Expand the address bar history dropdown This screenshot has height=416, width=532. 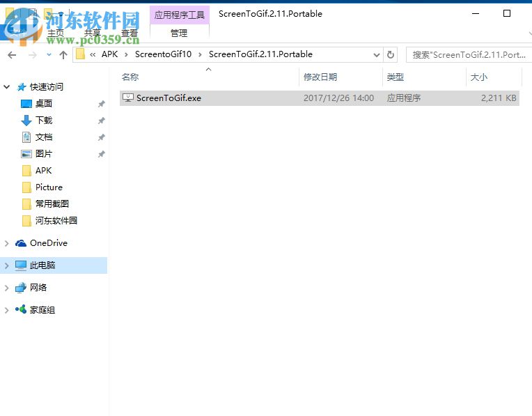(x=376, y=54)
